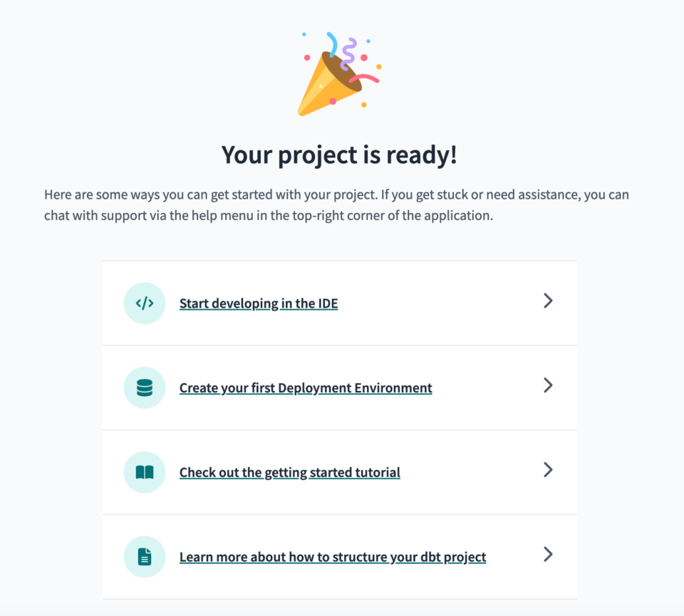
Task: Click chevron arrow on dbt structure row
Action: [x=548, y=554]
